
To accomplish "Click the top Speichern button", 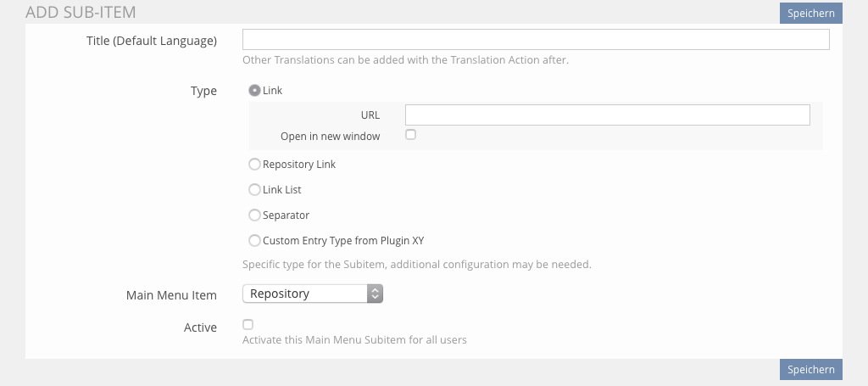I will (810, 13).
